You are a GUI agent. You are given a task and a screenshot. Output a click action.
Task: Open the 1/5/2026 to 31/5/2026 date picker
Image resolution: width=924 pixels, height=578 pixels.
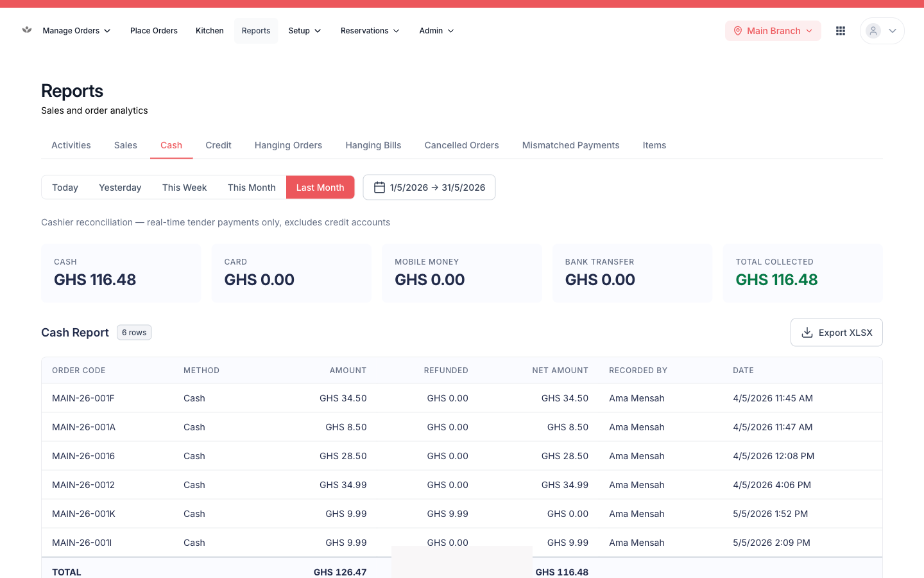tap(429, 188)
